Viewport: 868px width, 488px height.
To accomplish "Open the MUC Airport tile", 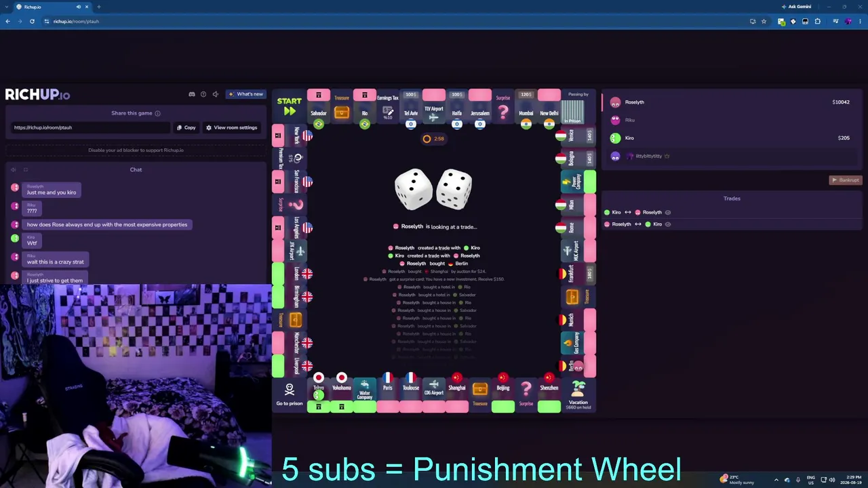I will point(578,251).
